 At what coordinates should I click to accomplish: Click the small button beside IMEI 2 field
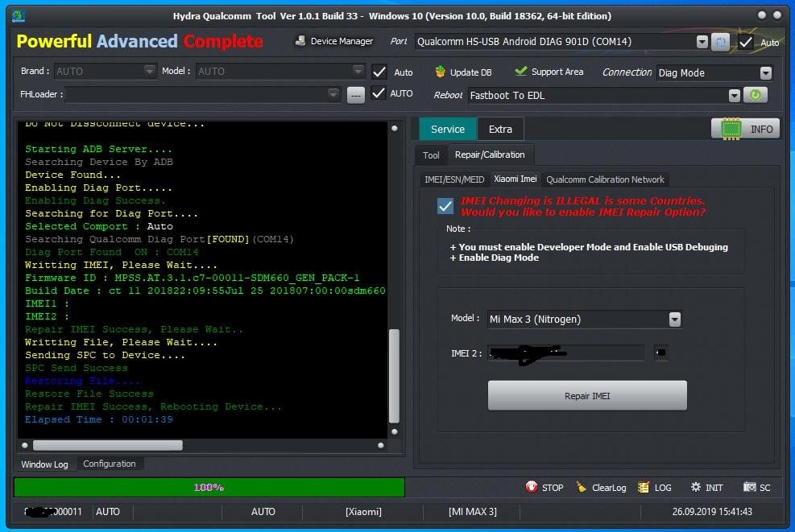click(660, 353)
